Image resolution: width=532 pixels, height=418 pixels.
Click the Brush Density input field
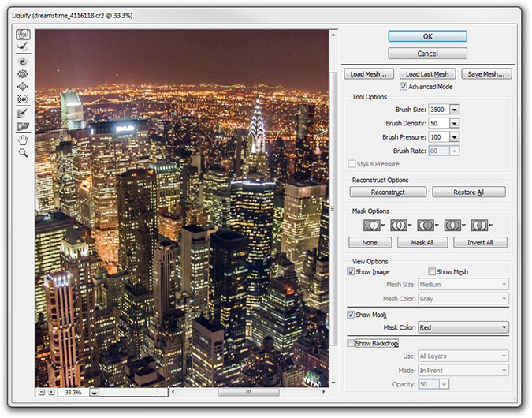tap(437, 123)
